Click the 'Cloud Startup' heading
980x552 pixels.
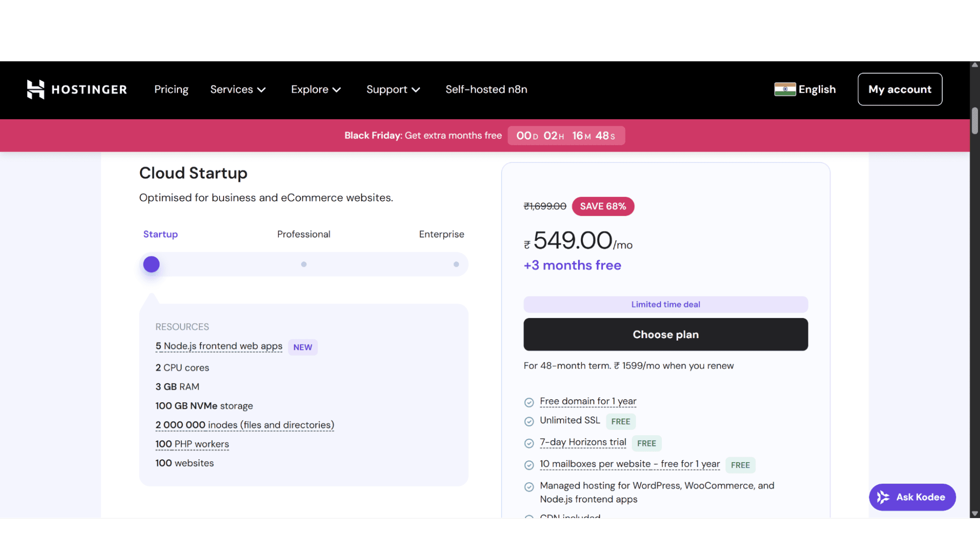[x=193, y=173]
